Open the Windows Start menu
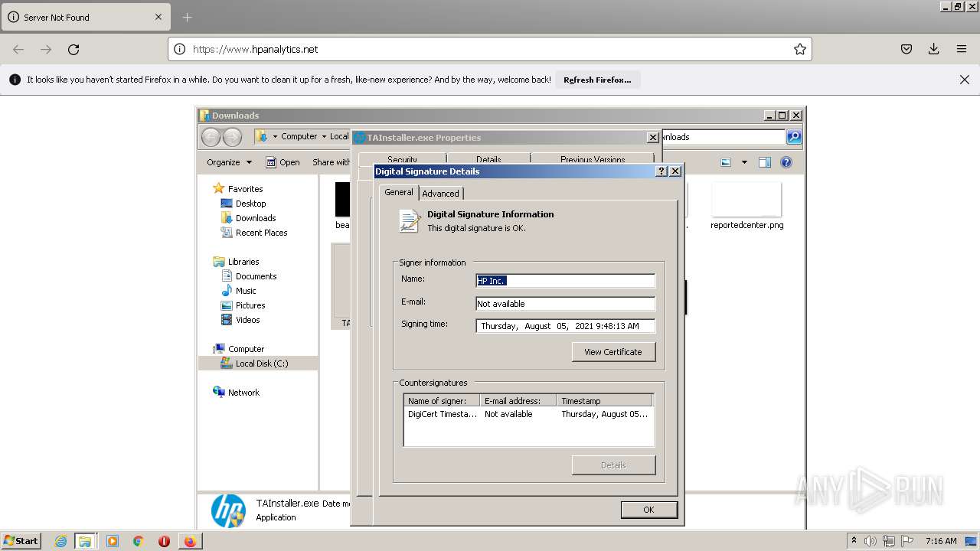 coord(21,540)
